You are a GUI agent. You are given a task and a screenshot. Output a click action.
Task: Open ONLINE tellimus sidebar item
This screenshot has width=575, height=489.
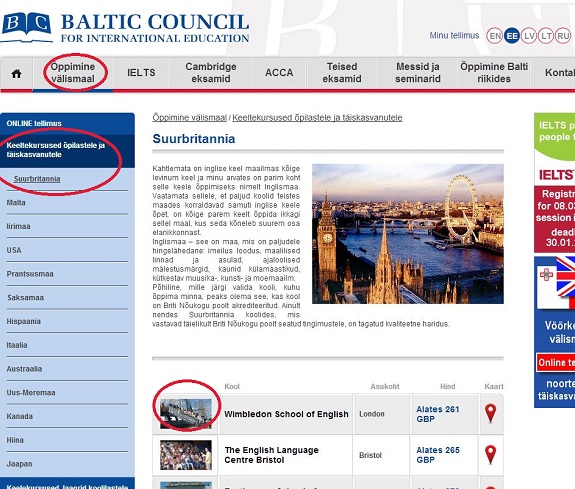click(x=67, y=124)
